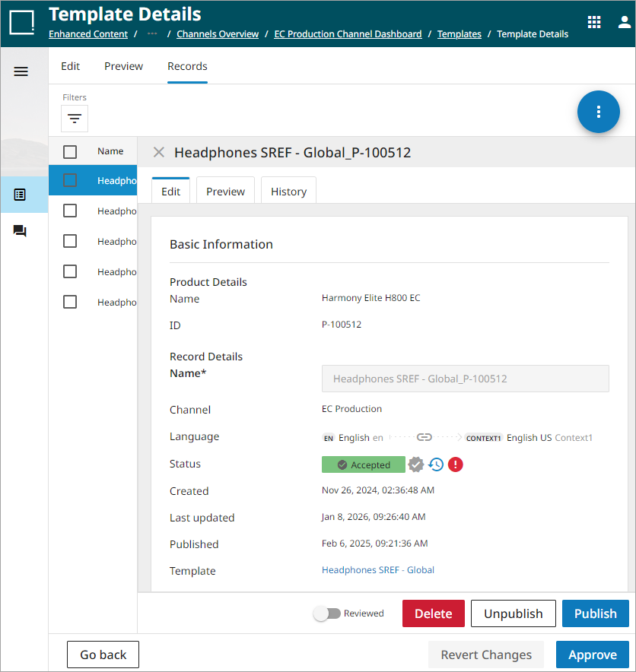Click the record Name input field

[x=465, y=379]
